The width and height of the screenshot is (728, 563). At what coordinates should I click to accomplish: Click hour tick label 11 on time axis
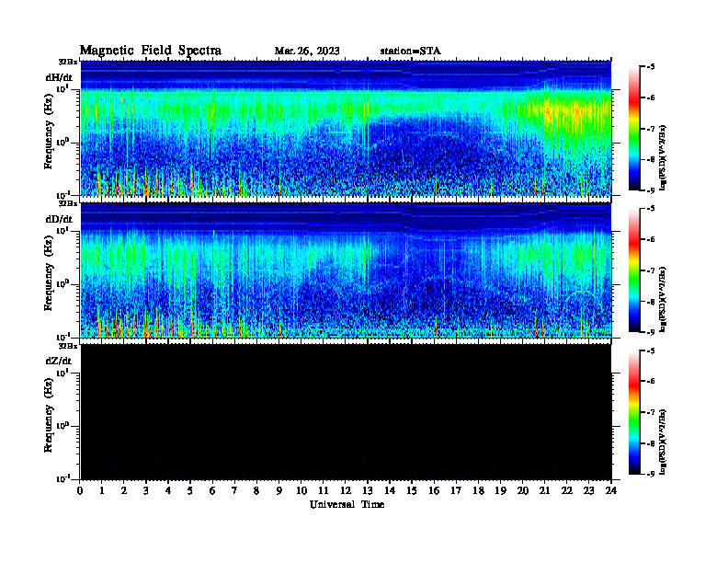click(x=324, y=491)
